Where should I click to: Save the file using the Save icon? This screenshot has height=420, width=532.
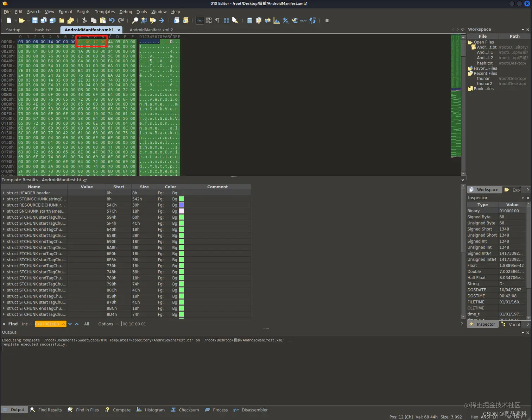pyautogui.click(x=34, y=20)
